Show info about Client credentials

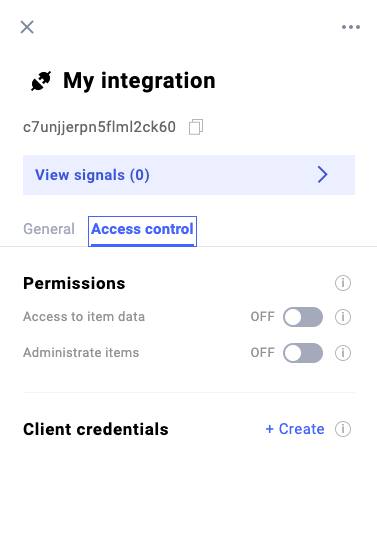(343, 429)
